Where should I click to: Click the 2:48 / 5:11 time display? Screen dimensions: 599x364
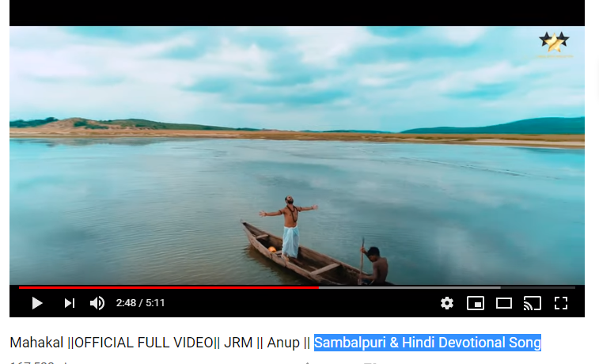click(x=140, y=303)
